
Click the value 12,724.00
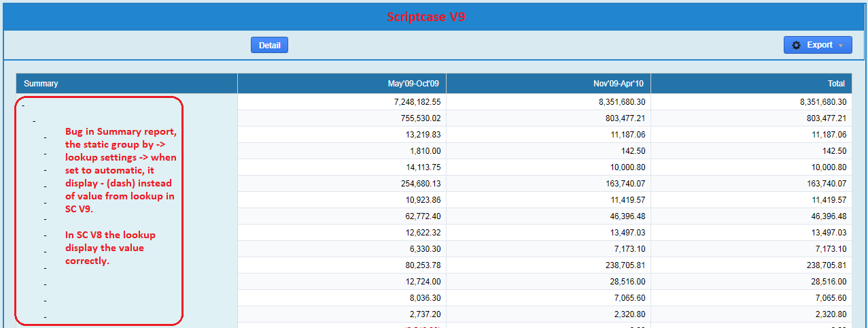pos(423,282)
